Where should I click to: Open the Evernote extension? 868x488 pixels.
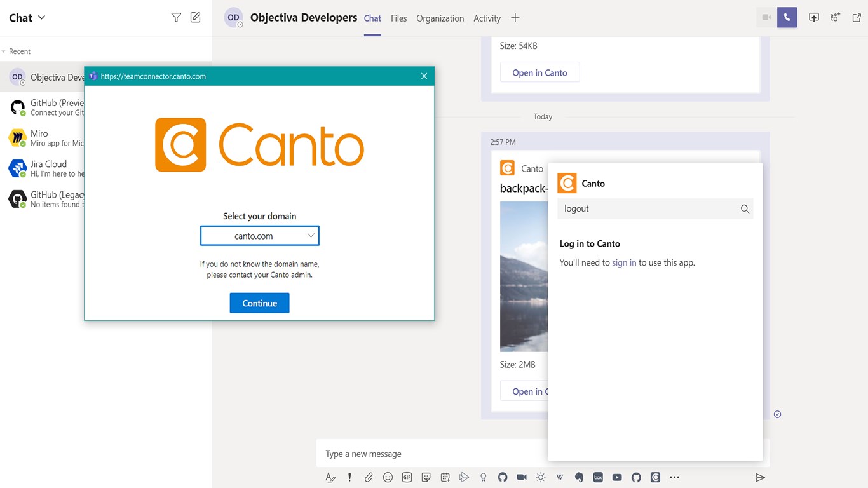point(579,477)
